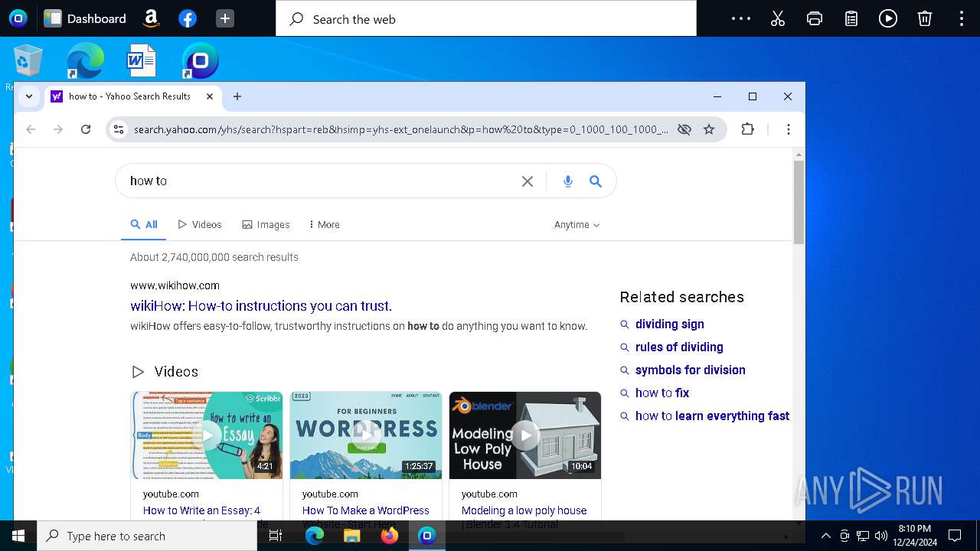Open related search rules of dividing

(679, 347)
